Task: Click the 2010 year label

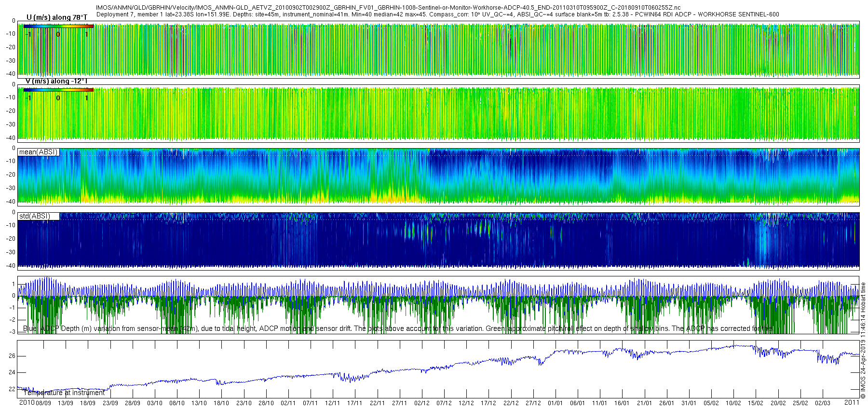Action: [x=27, y=402]
